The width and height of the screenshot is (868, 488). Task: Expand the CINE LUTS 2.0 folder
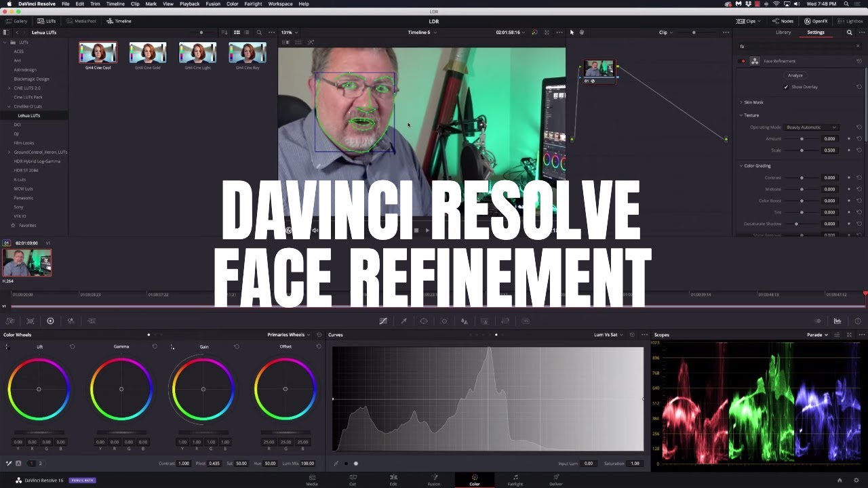point(9,88)
